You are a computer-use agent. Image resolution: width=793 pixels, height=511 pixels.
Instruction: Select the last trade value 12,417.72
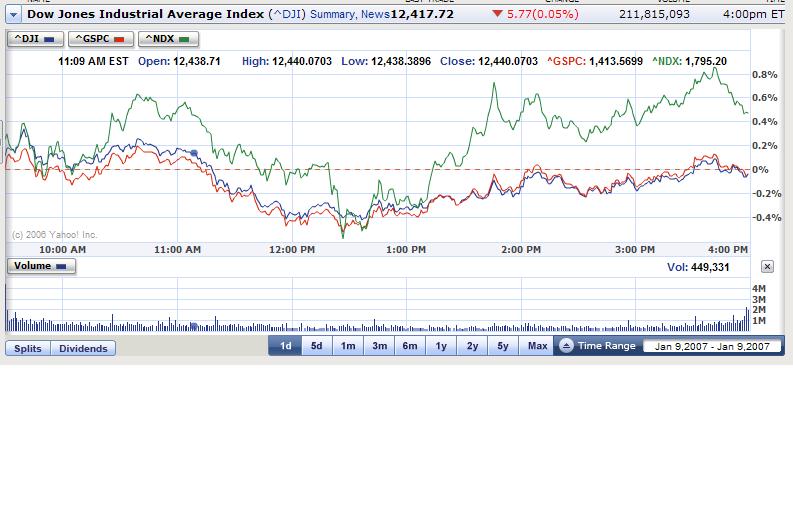pyautogui.click(x=422, y=14)
